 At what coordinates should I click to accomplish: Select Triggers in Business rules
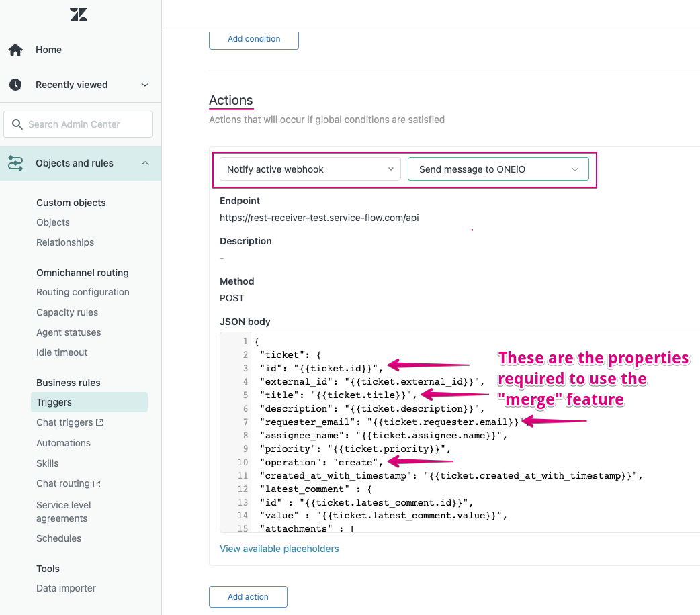pos(89,402)
